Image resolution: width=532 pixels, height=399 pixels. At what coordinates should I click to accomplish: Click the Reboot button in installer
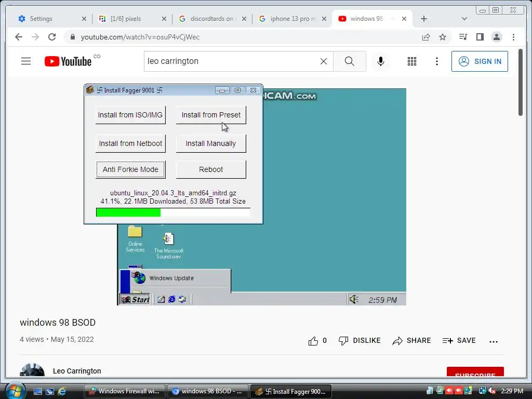(211, 169)
